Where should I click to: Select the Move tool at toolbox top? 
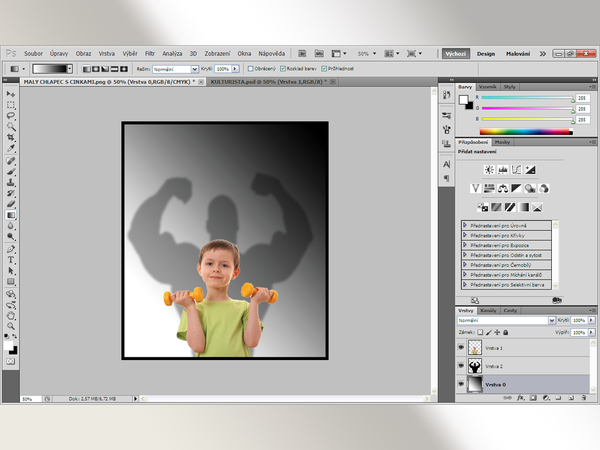point(11,93)
